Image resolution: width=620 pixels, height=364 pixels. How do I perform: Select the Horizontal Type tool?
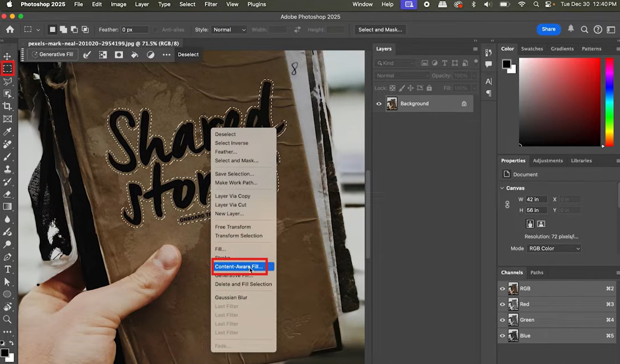pyautogui.click(x=7, y=269)
